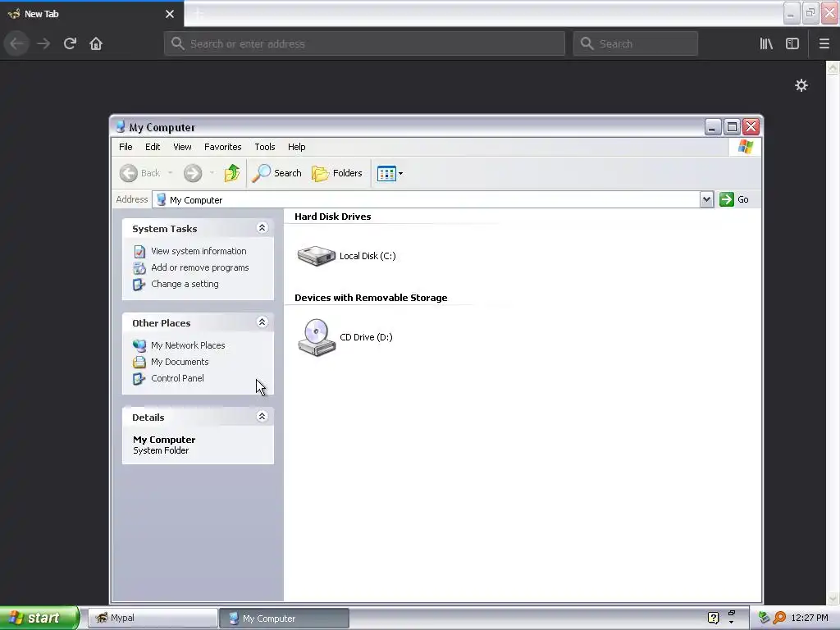Go to browser home page icon
The height and width of the screenshot is (630, 840).
click(x=96, y=43)
